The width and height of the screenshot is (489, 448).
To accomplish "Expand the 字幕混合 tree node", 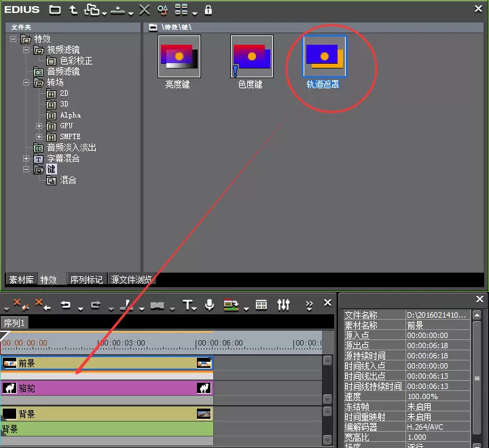I will coord(26,159).
